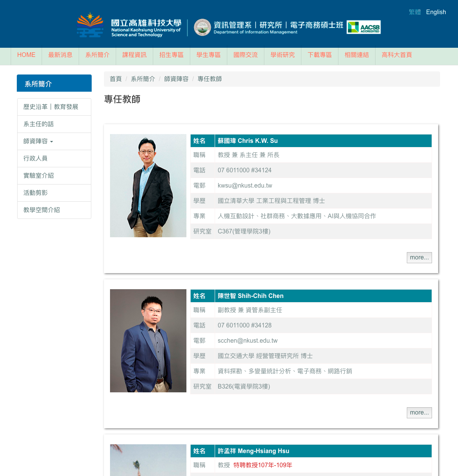
Task: Click the photo of 蘇國瑋 Chris K.W. Su
Action: [148, 186]
